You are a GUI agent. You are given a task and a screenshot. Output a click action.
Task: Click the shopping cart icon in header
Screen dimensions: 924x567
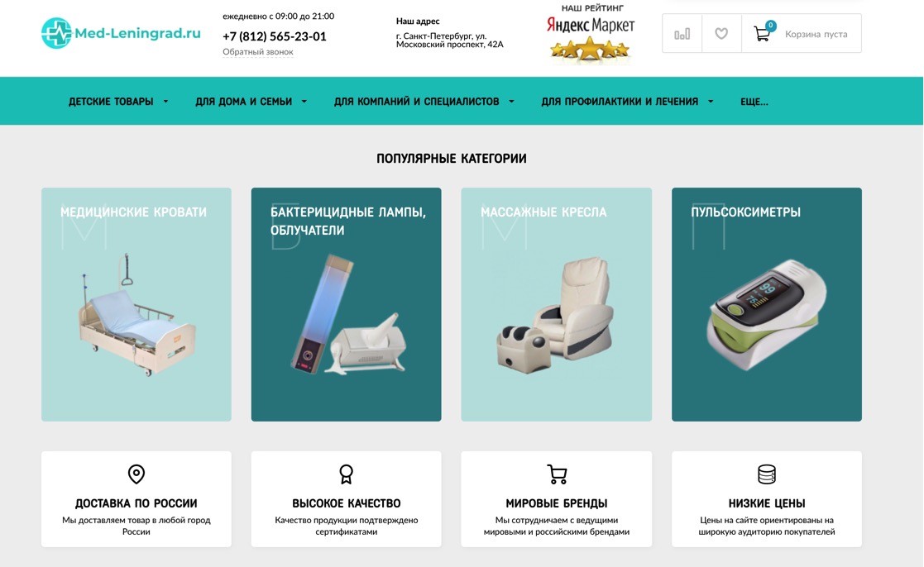(x=762, y=34)
